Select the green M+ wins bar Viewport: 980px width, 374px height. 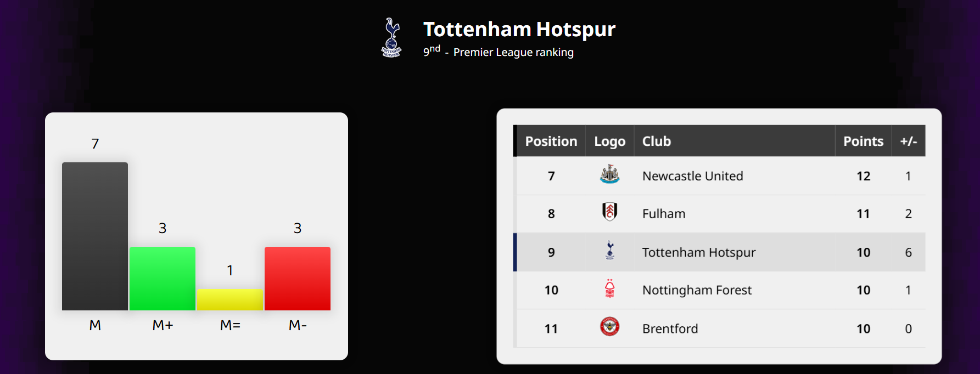pos(163,279)
